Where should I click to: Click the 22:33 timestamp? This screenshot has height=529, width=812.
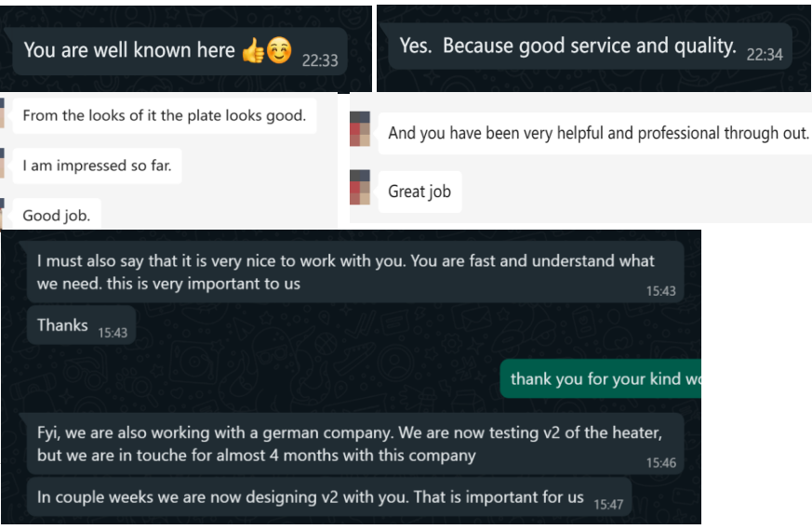tap(320, 60)
